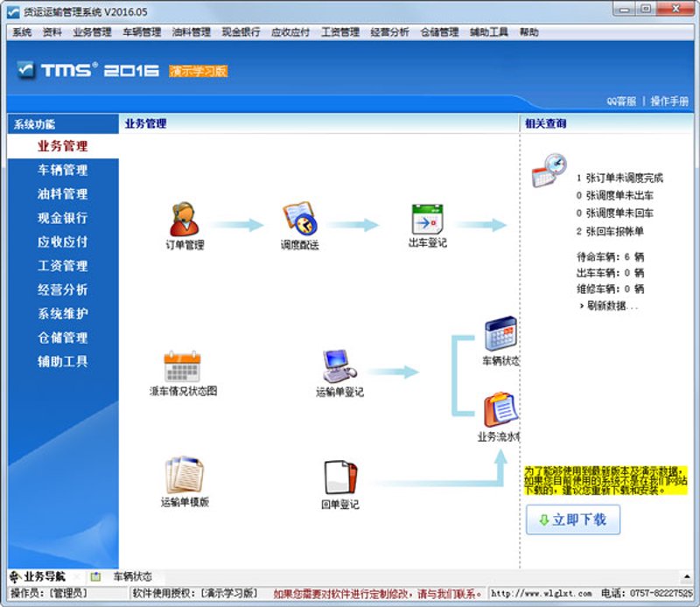Click the phone number 0757-82227525

click(x=661, y=594)
